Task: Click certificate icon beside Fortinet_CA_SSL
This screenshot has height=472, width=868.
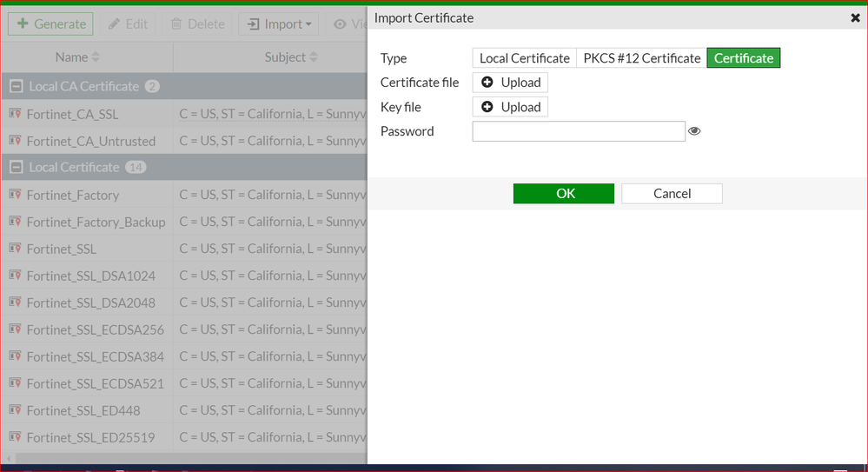Action: (x=15, y=114)
